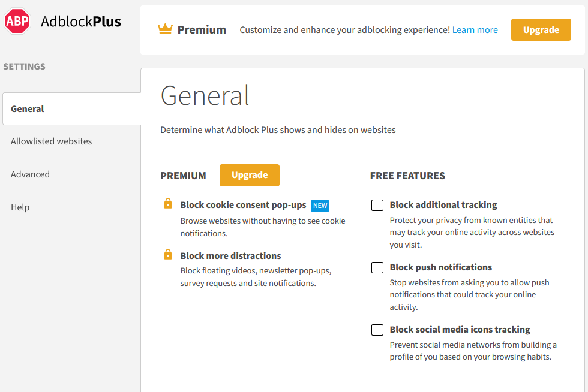Image resolution: width=588 pixels, height=392 pixels.
Task: Check Block social media icons tracking
Action: [377, 330]
